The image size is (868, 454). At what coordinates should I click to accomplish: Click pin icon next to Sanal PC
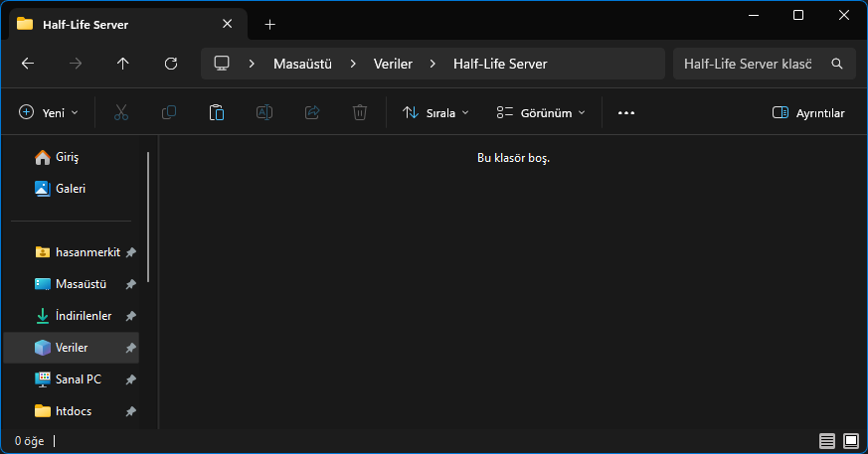pyautogui.click(x=130, y=379)
